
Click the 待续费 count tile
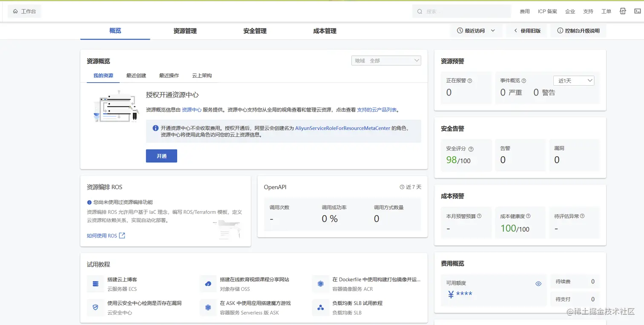pyautogui.click(x=575, y=282)
